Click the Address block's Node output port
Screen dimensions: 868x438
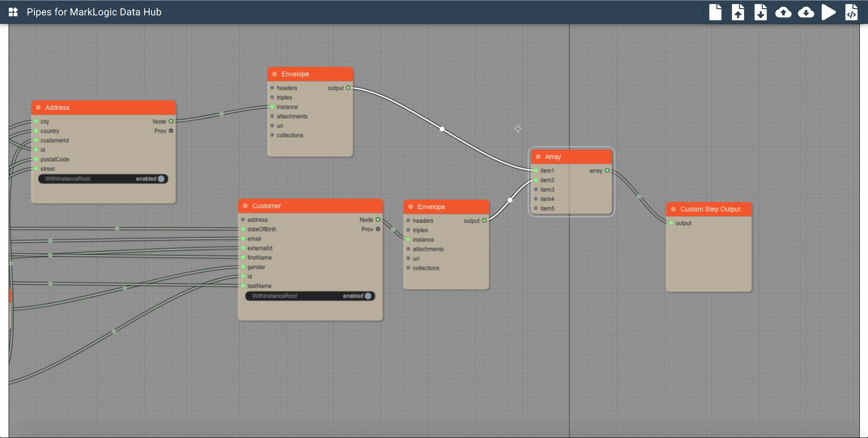[171, 122]
